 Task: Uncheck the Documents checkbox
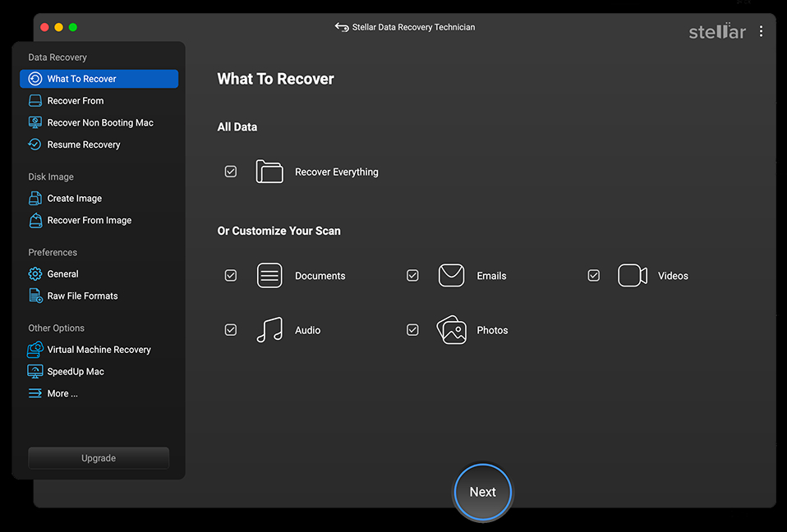230,275
